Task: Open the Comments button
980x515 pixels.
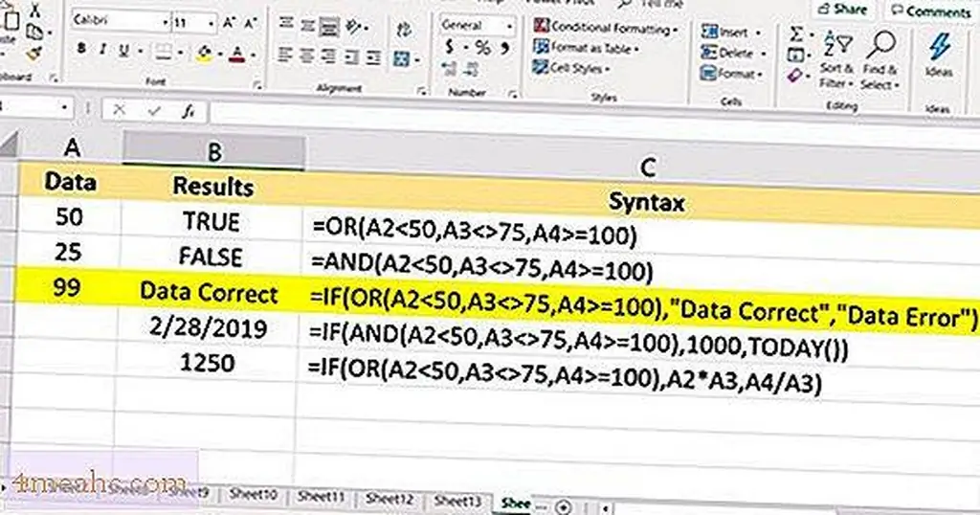Action: [929, 11]
